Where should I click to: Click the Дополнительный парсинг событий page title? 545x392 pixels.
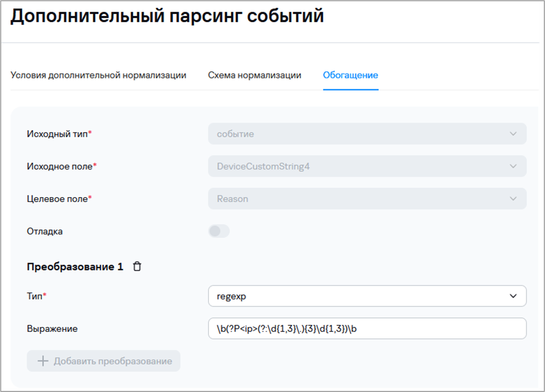tap(167, 16)
